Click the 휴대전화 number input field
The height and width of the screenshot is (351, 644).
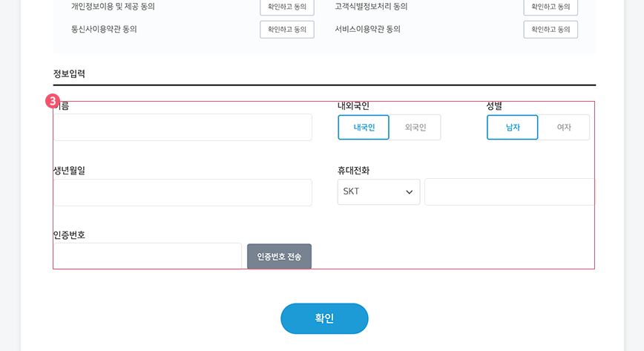pos(510,192)
